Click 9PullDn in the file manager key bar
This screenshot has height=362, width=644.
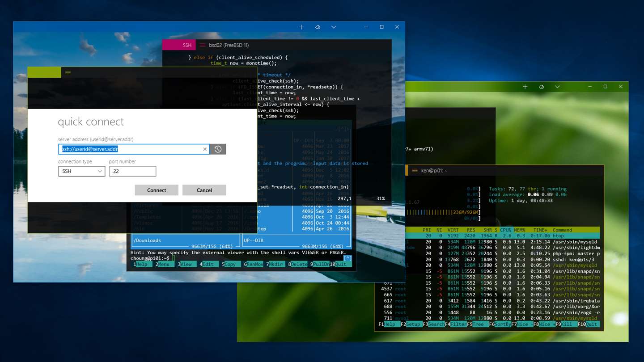[320, 264]
